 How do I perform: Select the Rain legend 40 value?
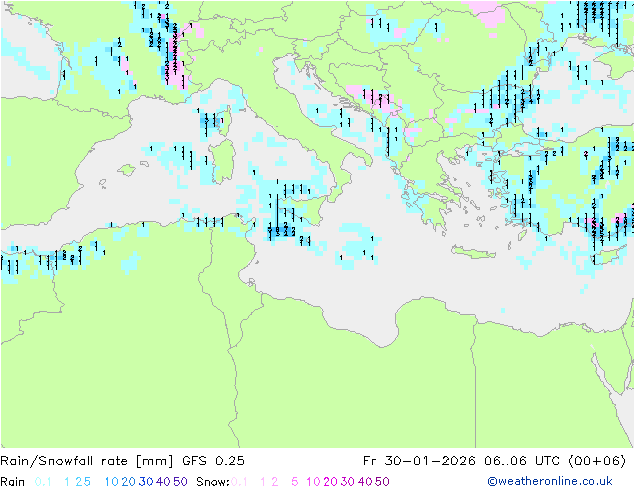tap(163, 482)
